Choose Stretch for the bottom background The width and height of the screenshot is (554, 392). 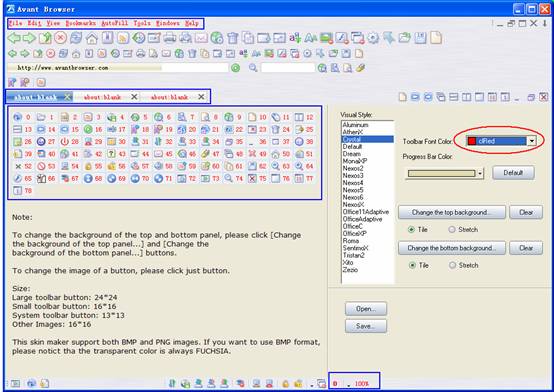click(452, 265)
